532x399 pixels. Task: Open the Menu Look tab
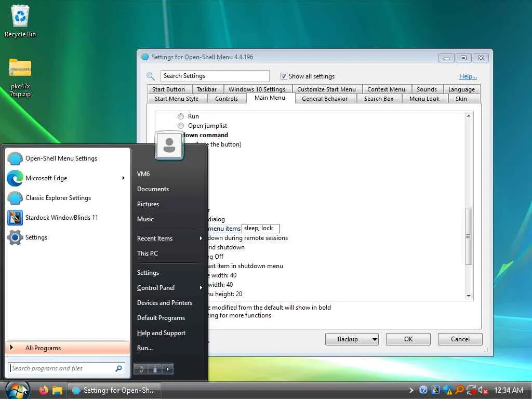[424, 99]
